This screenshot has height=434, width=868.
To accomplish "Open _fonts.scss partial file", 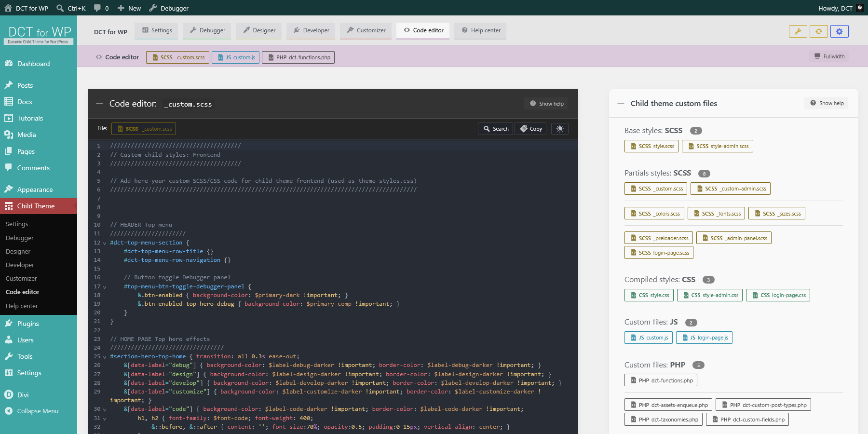I will [717, 214].
